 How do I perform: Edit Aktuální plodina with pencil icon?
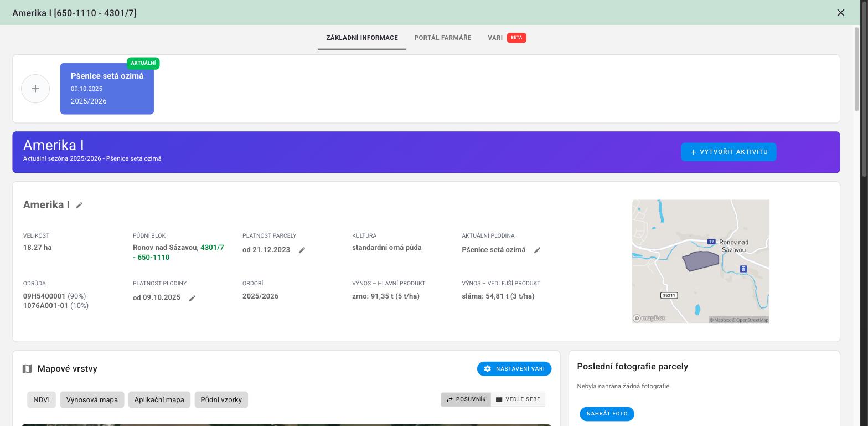tap(537, 250)
